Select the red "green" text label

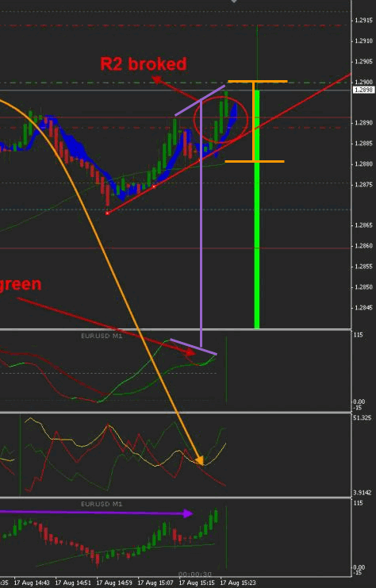pos(21,284)
